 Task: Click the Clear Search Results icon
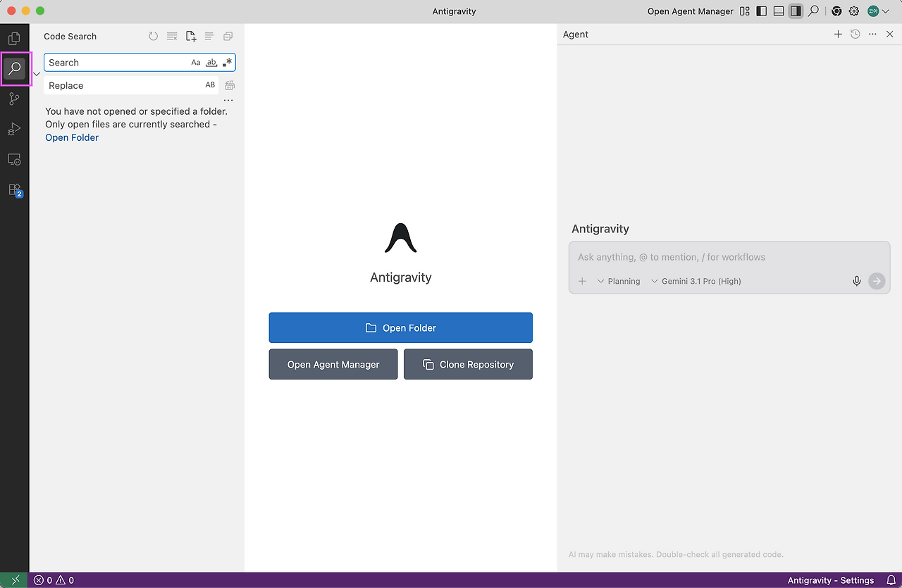(172, 36)
